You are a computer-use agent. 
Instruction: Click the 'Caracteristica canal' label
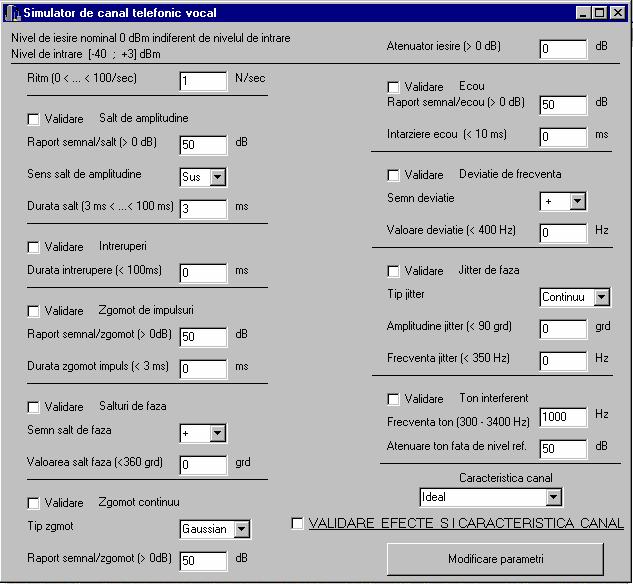tap(505, 478)
